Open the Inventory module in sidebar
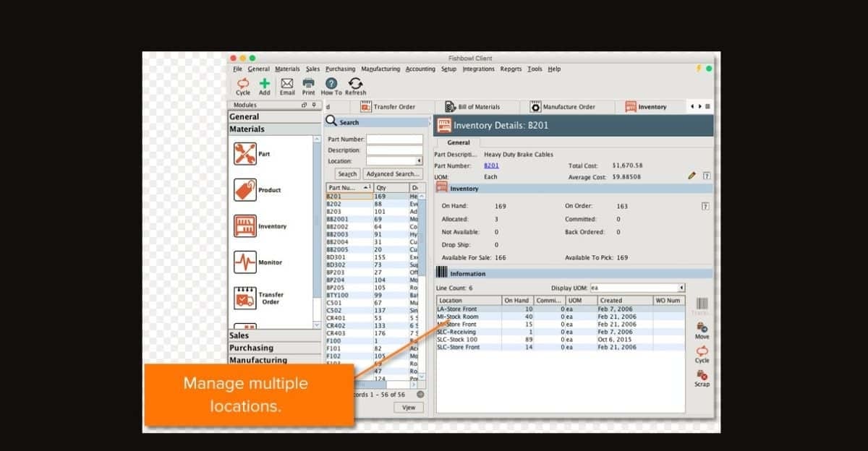868x451 pixels. (245, 226)
